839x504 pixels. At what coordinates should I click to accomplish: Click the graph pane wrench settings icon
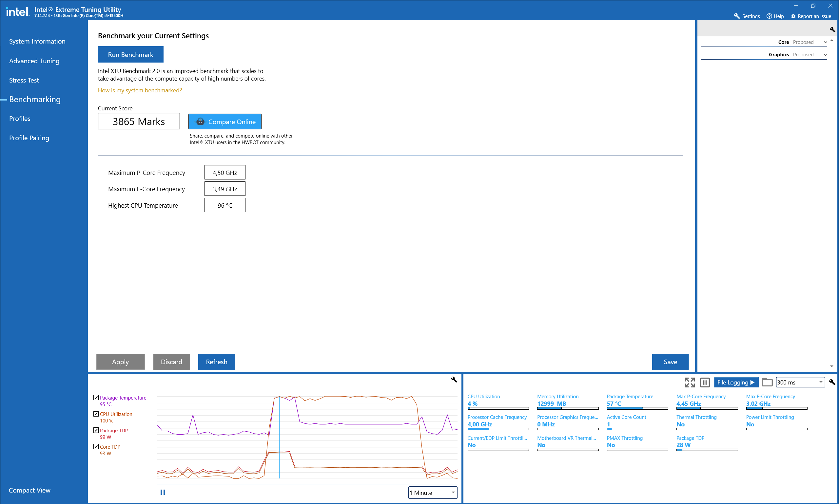tap(454, 379)
